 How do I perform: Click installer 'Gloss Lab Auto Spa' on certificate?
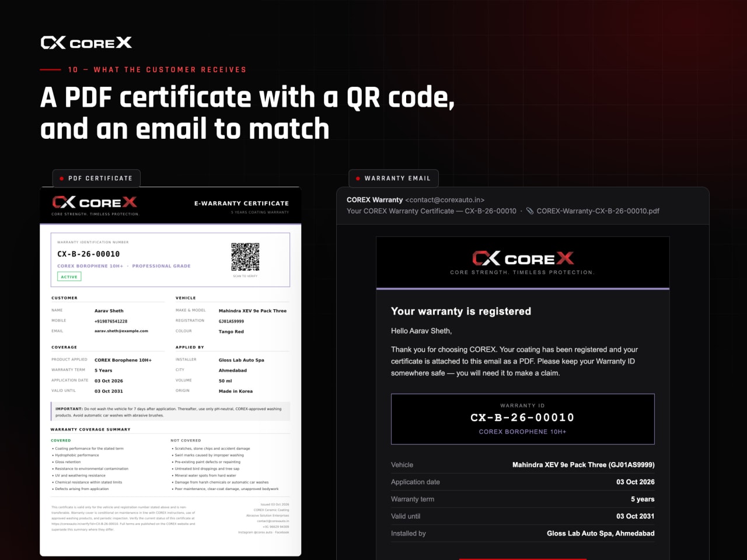[x=242, y=360]
